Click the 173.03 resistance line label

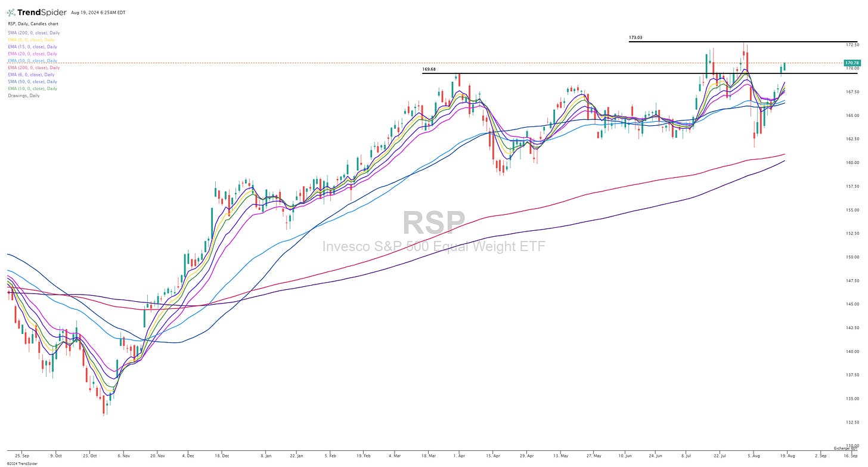[x=635, y=38]
